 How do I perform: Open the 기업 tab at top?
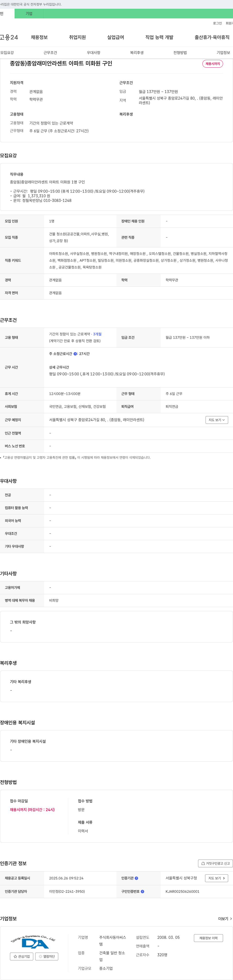pos(29,14)
